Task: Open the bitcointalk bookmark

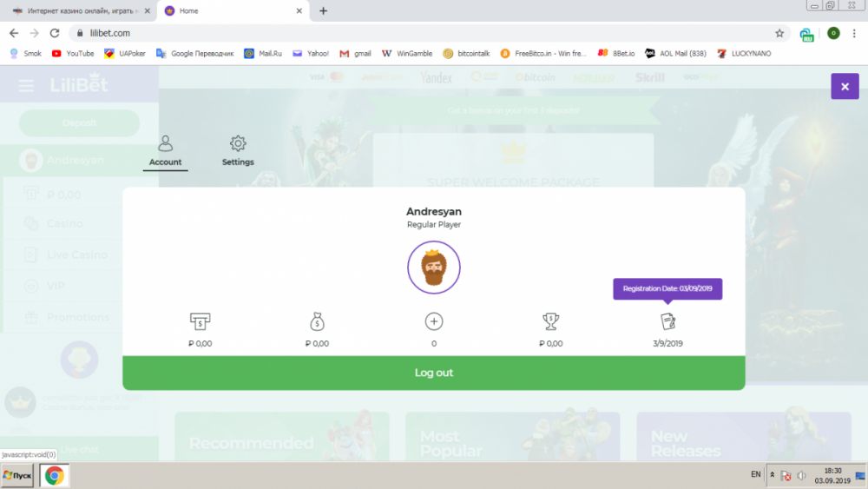Action: tap(466, 54)
